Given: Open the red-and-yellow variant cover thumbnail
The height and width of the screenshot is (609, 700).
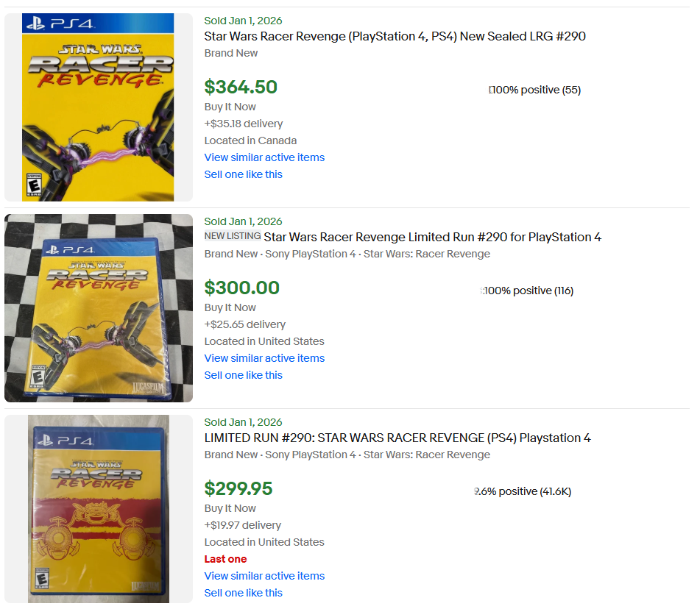Looking at the screenshot, I should coord(98,509).
